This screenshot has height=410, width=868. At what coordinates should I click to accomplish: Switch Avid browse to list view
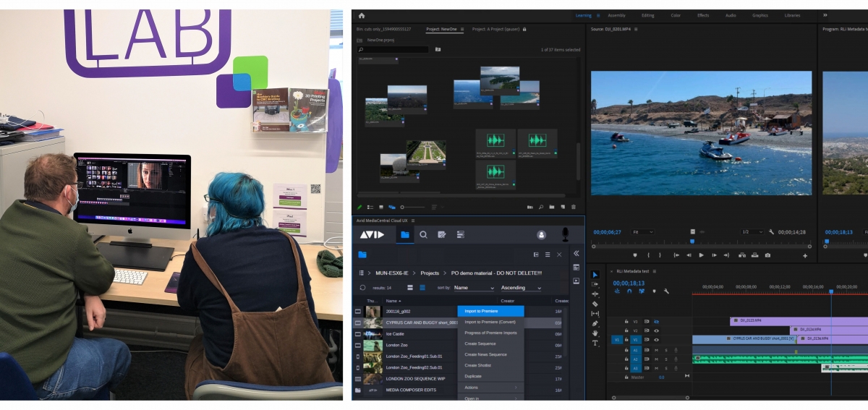tap(422, 288)
